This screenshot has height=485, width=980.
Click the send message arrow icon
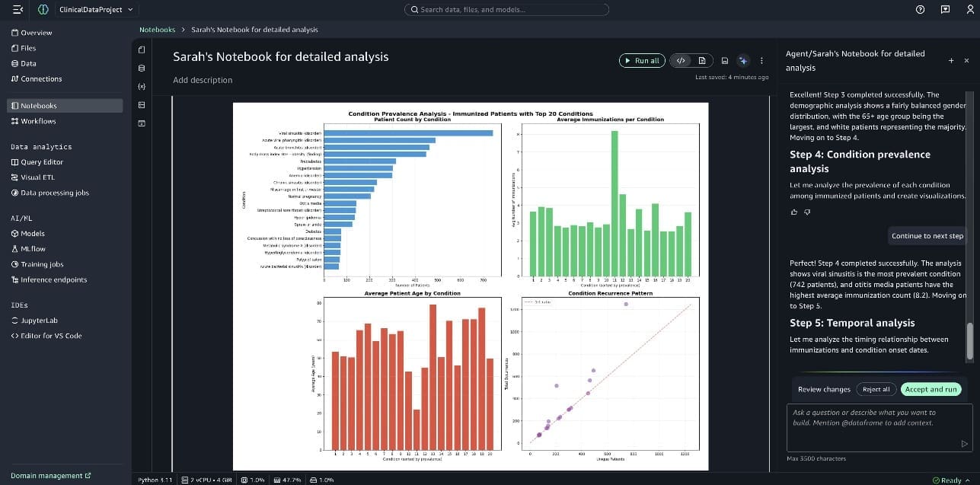[x=965, y=443]
